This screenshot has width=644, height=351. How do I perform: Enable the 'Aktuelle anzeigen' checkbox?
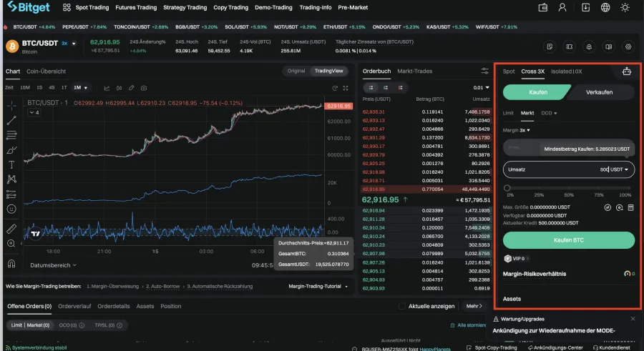point(402,306)
